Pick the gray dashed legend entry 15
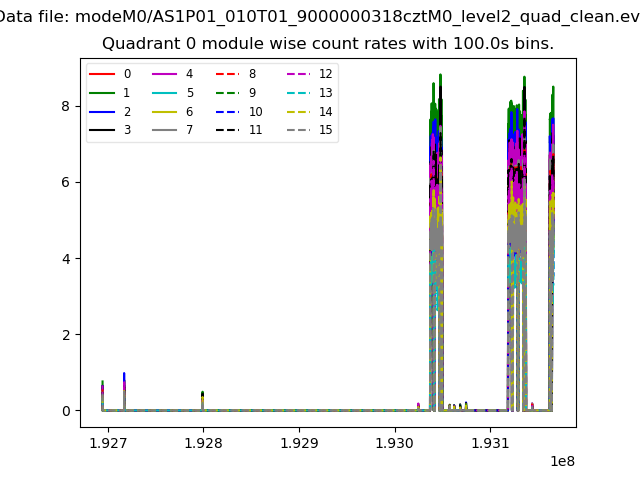640x480 pixels. coord(310,130)
